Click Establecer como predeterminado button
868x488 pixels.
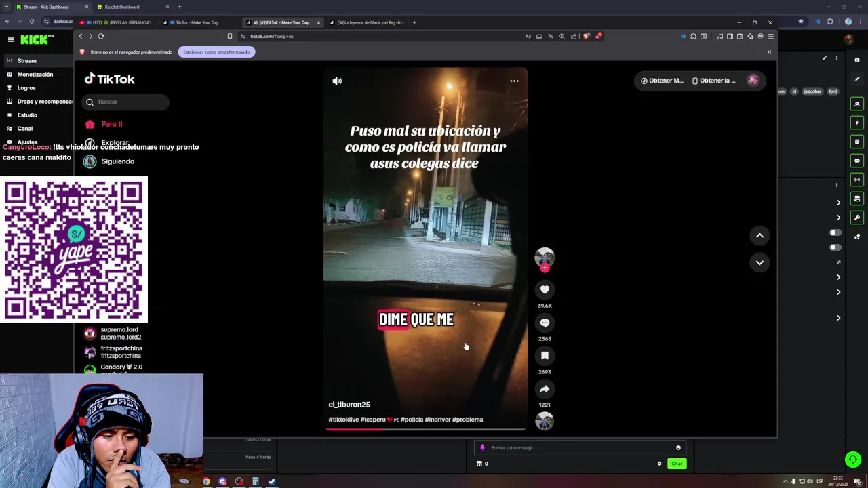point(216,52)
